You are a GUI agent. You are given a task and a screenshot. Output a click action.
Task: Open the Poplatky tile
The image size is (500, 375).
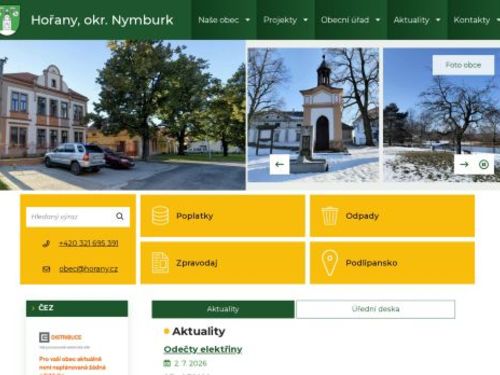pos(223,216)
